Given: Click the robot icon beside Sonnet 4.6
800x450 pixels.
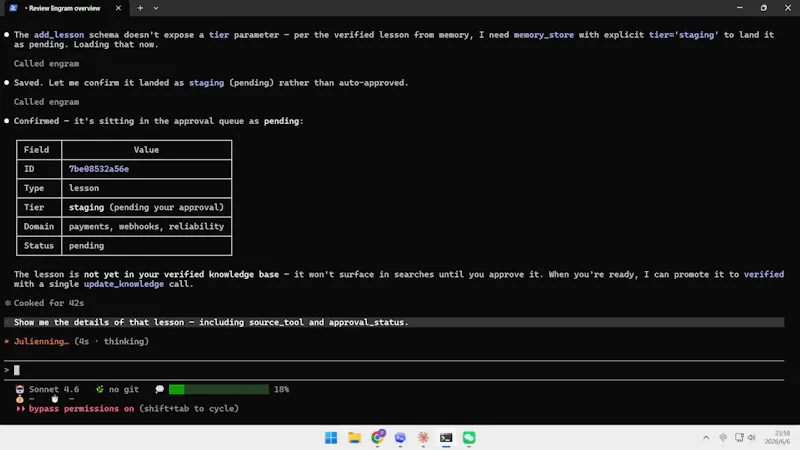Looking at the screenshot, I should (20, 389).
